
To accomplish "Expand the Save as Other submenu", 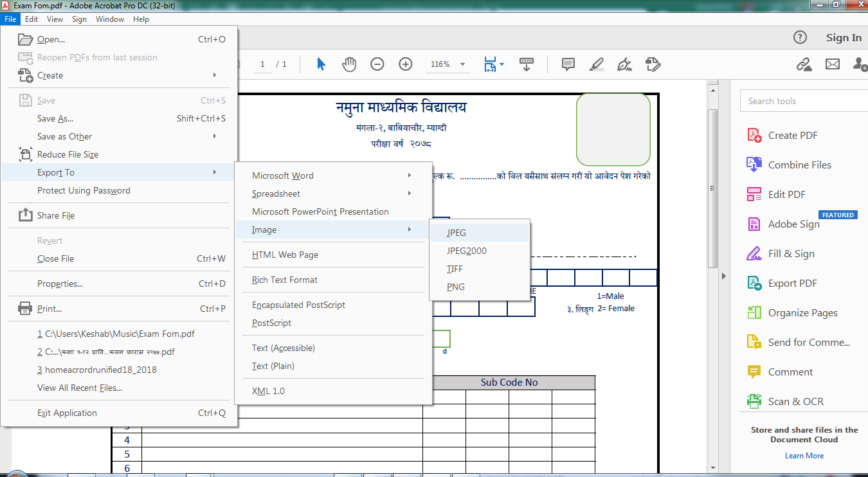I will point(215,136).
